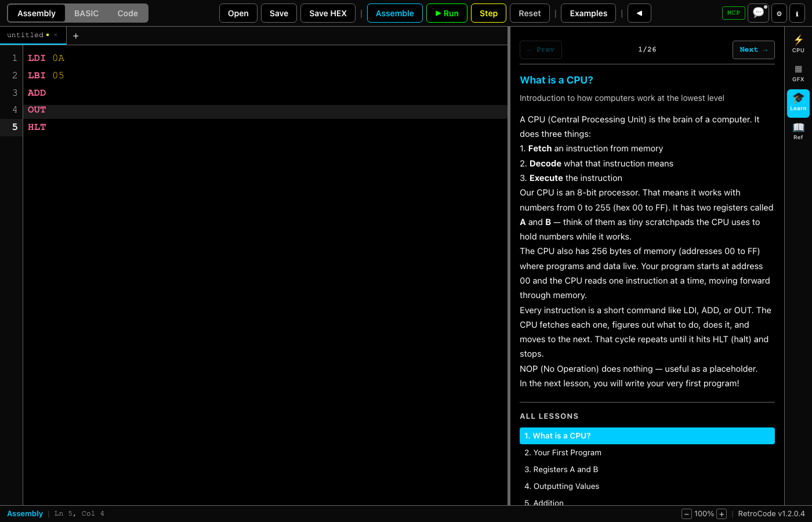Toggle the left arrow panel collapse
The width and height of the screenshot is (812, 522).
639,13
